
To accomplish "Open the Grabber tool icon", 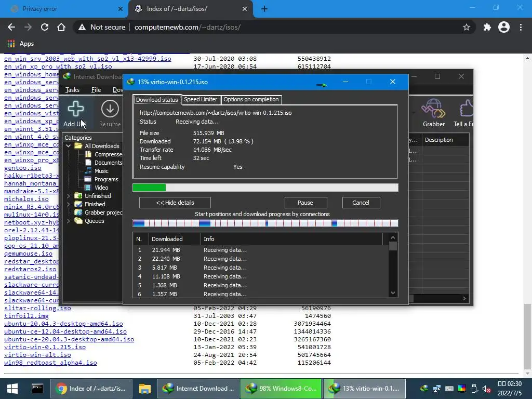I will tap(434, 109).
